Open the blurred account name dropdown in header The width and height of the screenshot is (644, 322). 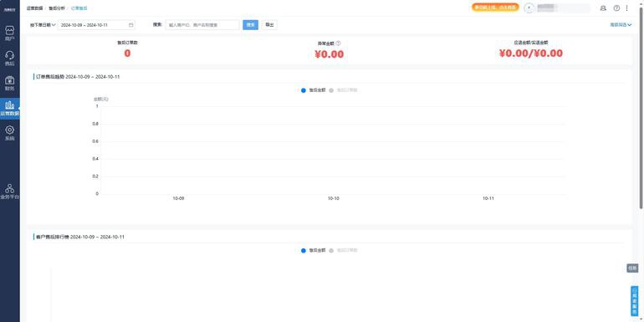coord(558,8)
